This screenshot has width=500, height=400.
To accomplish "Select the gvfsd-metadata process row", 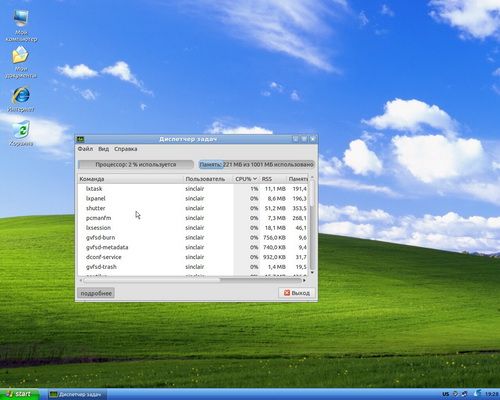I will (193, 247).
